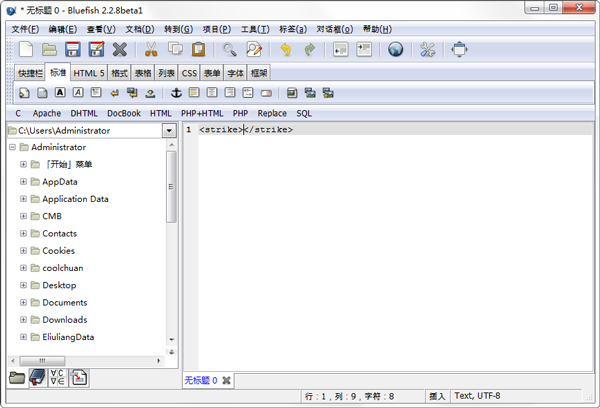Open the 文件(F) menu

pyautogui.click(x=25, y=29)
